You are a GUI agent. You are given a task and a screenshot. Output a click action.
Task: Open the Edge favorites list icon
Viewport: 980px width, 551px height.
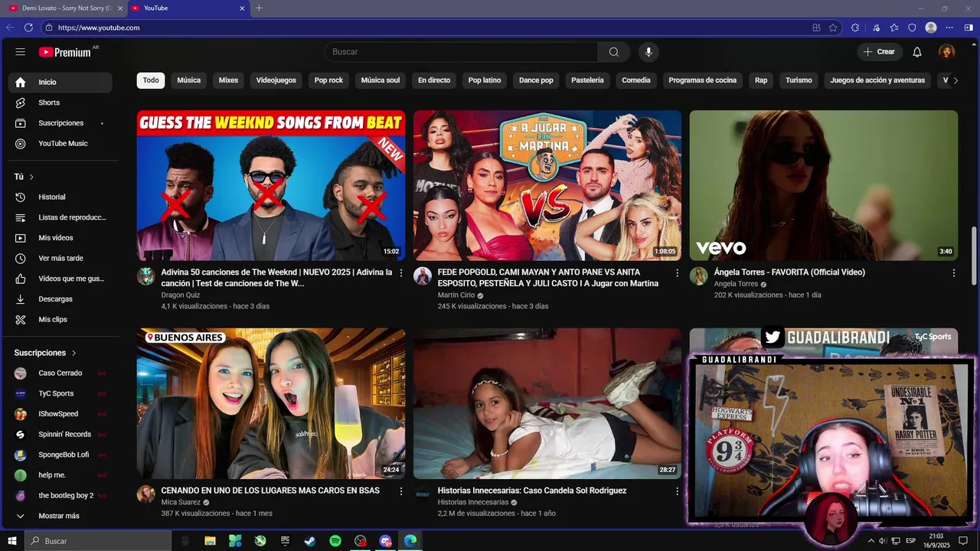click(x=894, y=28)
